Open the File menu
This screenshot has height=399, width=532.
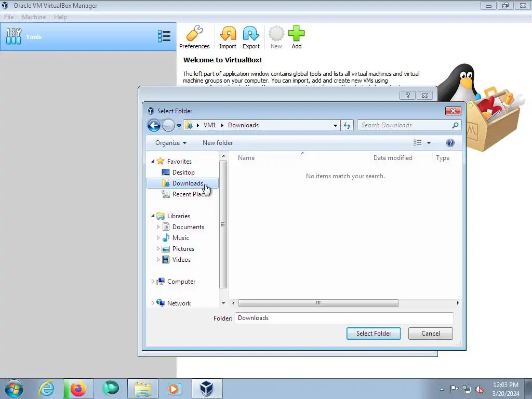tap(9, 17)
